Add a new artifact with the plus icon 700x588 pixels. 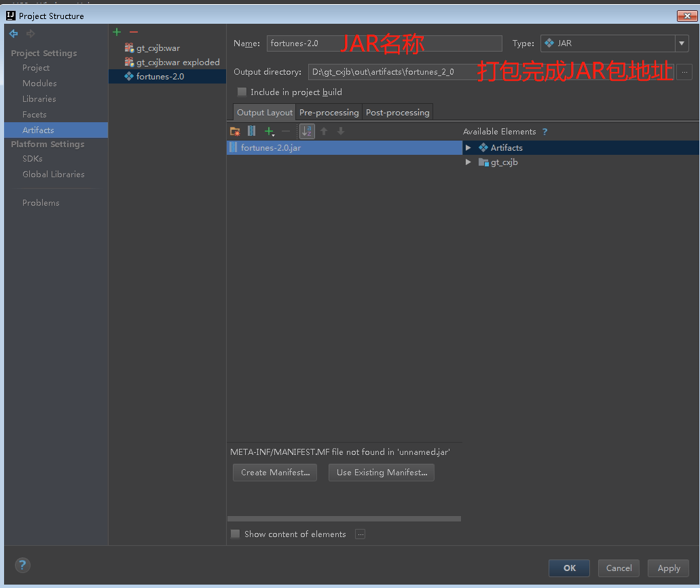(116, 32)
